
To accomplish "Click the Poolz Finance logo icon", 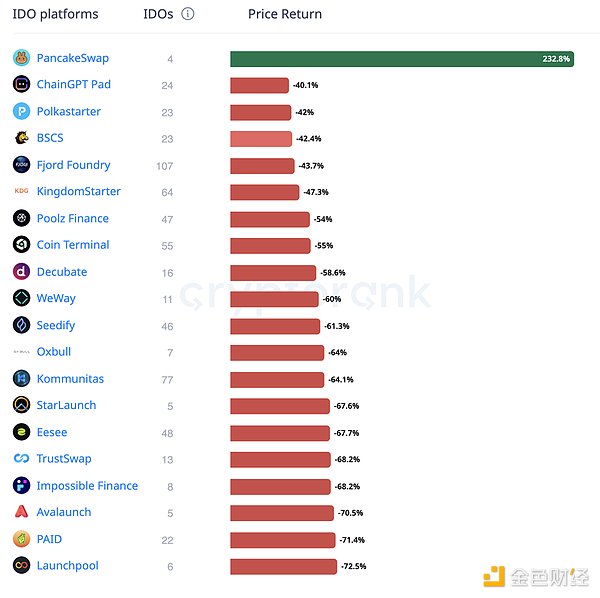I will coord(22,218).
